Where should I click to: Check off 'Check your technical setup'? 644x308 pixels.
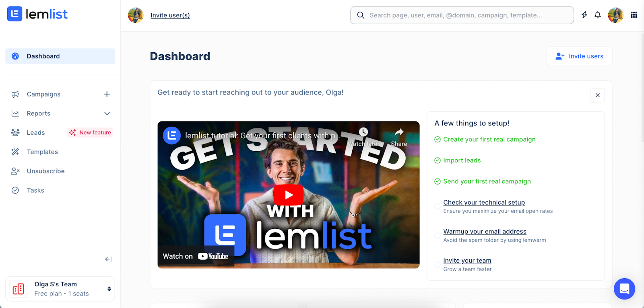[437, 206]
